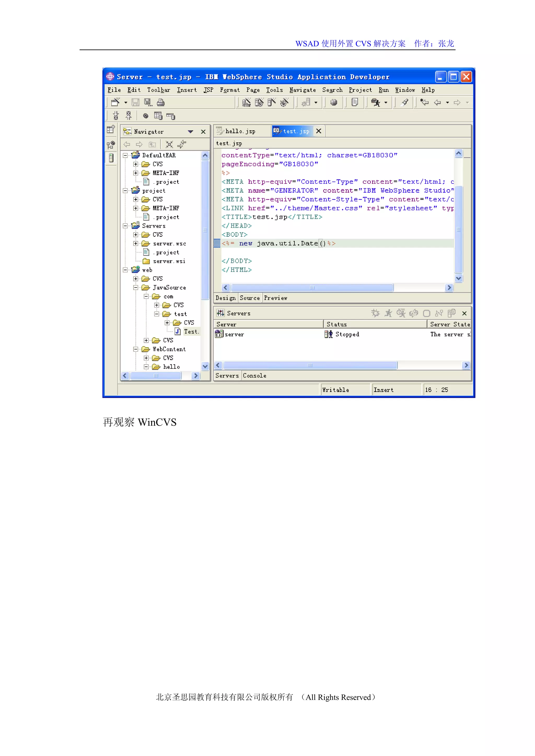Collapse the WebContent folder
This screenshot has width=535, height=756.
[135, 349]
